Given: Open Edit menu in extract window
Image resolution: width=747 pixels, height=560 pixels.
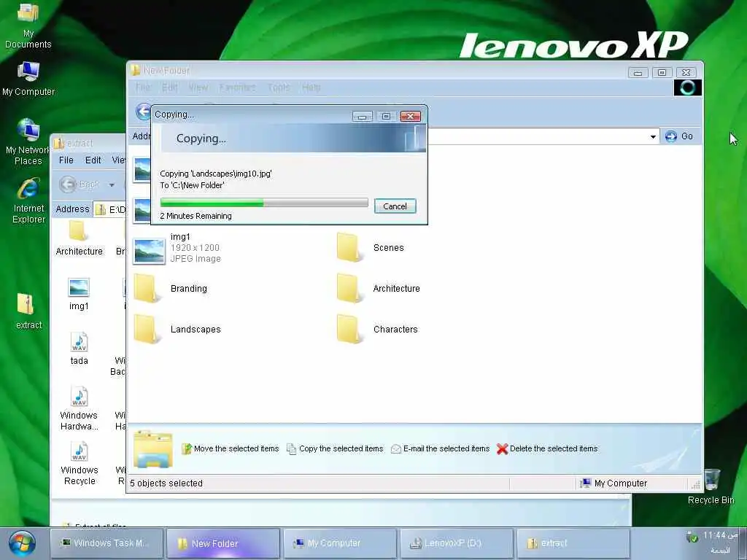Looking at the screenshot, I should [x=93, y=160].
